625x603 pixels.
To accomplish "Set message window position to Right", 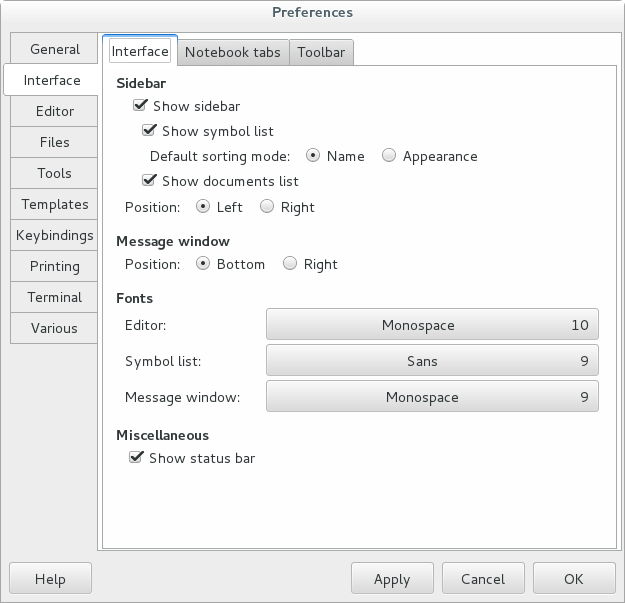I will tap(290, 264).
